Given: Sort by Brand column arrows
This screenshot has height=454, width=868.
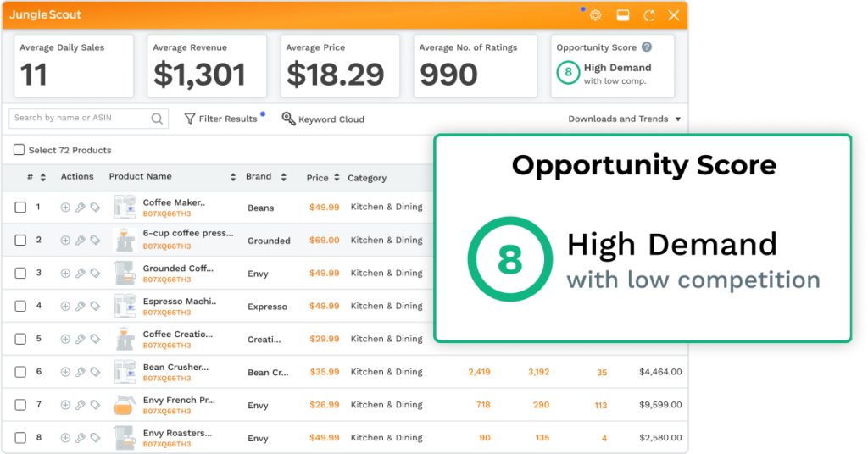Looking at the screenshot, I should (283, 177).
